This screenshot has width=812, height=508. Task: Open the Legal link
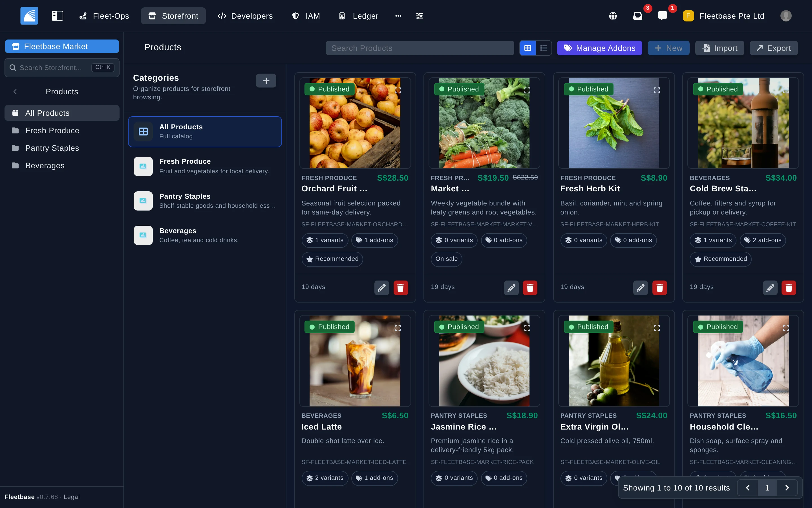[x=71, y=497]
